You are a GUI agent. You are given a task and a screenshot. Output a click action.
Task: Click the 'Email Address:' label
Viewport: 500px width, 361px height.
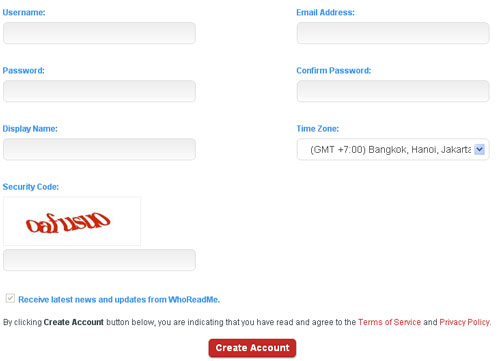point(325,13)
